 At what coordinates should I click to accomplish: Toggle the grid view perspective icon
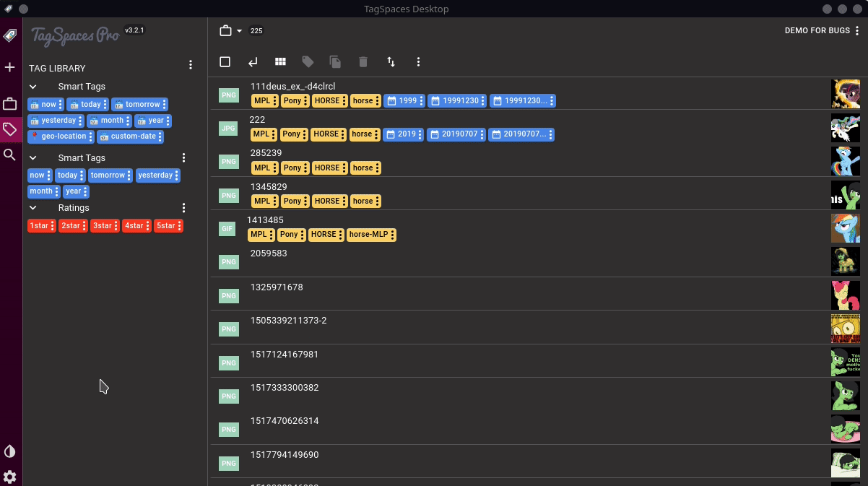280,62
